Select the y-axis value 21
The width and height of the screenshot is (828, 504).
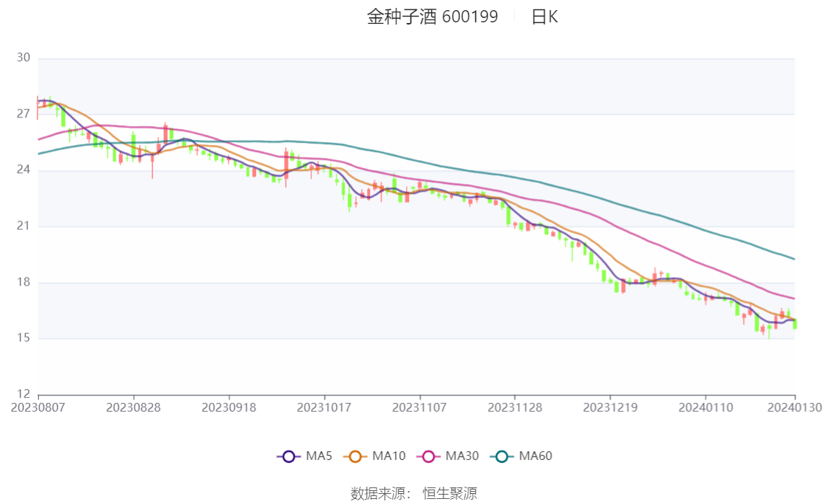click(23, 226)
